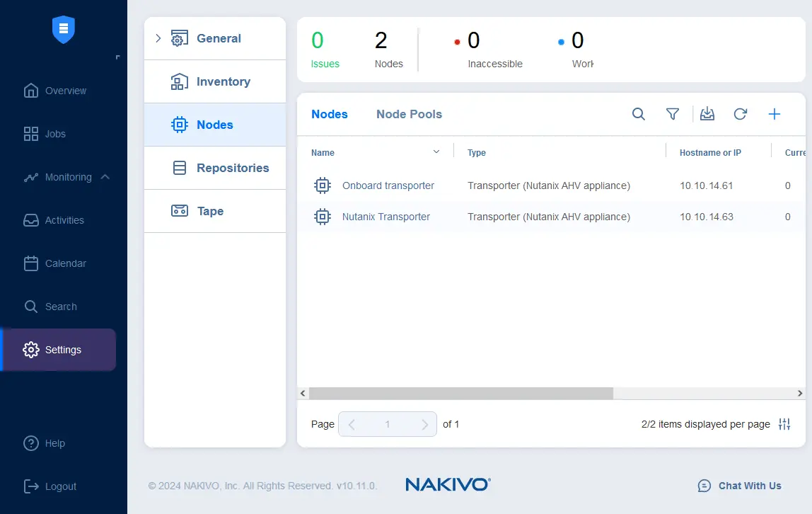Select Repositories in settings menu
Screen dimensions: 812x514
pos(215,168)
